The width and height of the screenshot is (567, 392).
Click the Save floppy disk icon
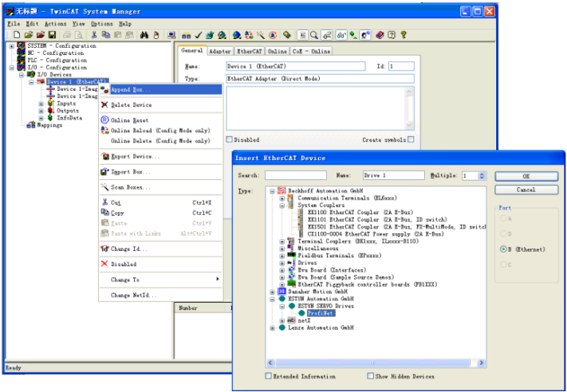52,35
